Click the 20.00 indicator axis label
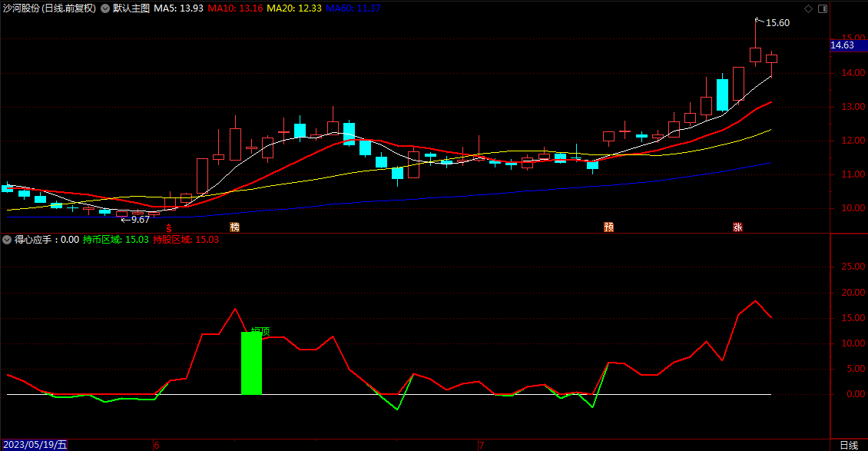Image resolution: width=868 pixels, height=451 pixels. [x=853, y=293]
